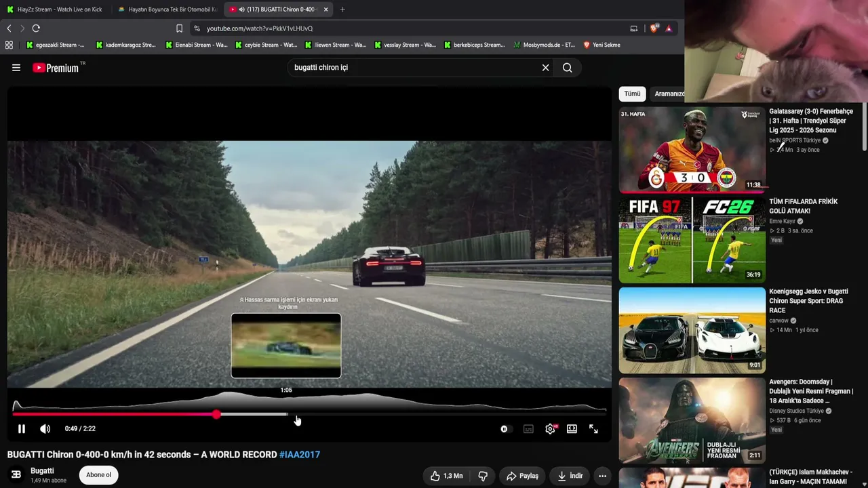Open a new browser tab
The height and width of the screenshot is (488, 868).
pos(342,9)
